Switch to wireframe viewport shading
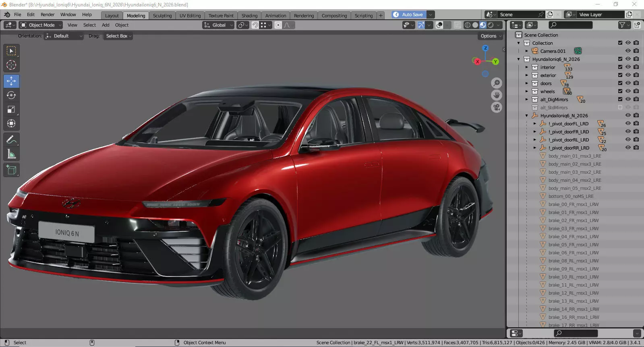The height and width of the screenshot is (347, 644). (468, 25)
